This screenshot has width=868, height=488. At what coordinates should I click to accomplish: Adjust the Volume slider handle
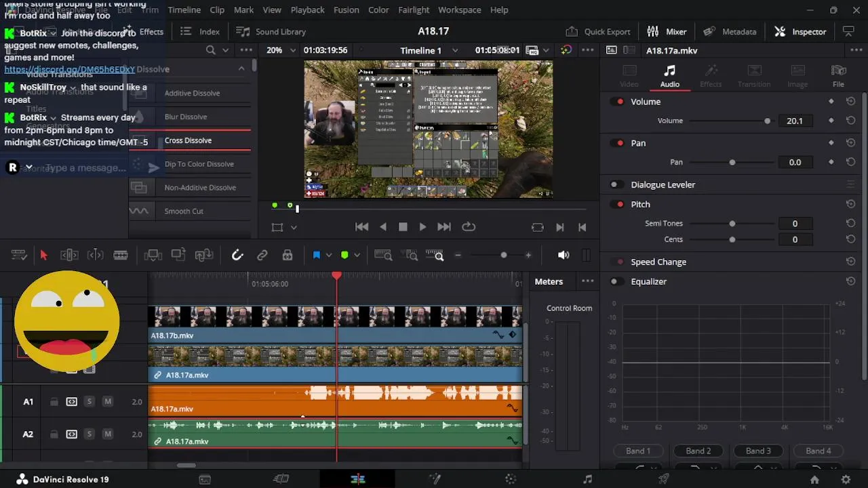[768, 121]
